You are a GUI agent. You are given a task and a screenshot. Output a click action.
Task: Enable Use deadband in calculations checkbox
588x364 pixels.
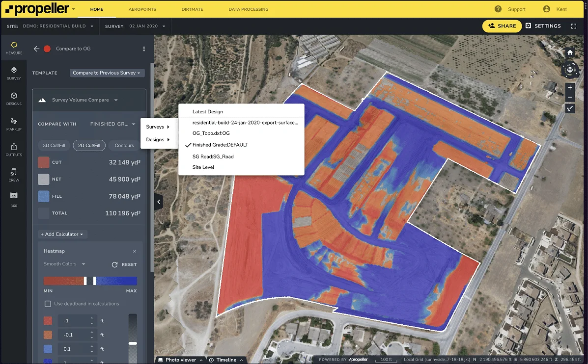tap(48, 304)
